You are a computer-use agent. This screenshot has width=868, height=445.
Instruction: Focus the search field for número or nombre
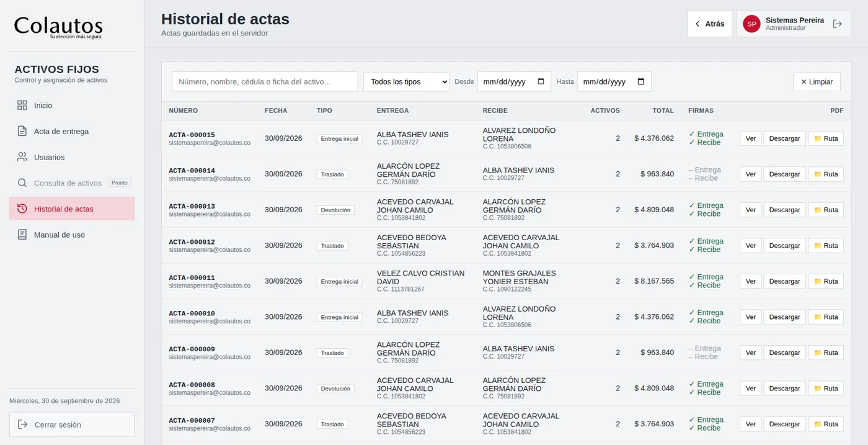tap(265, 82)
